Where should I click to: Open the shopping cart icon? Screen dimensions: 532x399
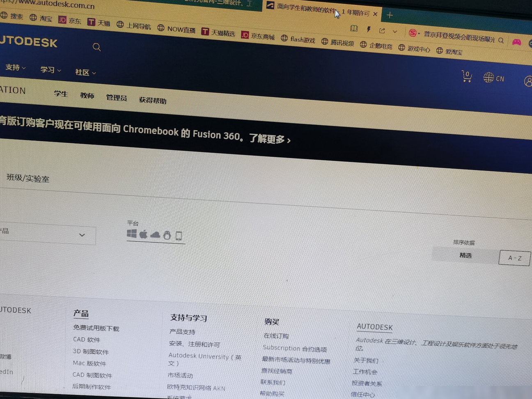(466, 76)
